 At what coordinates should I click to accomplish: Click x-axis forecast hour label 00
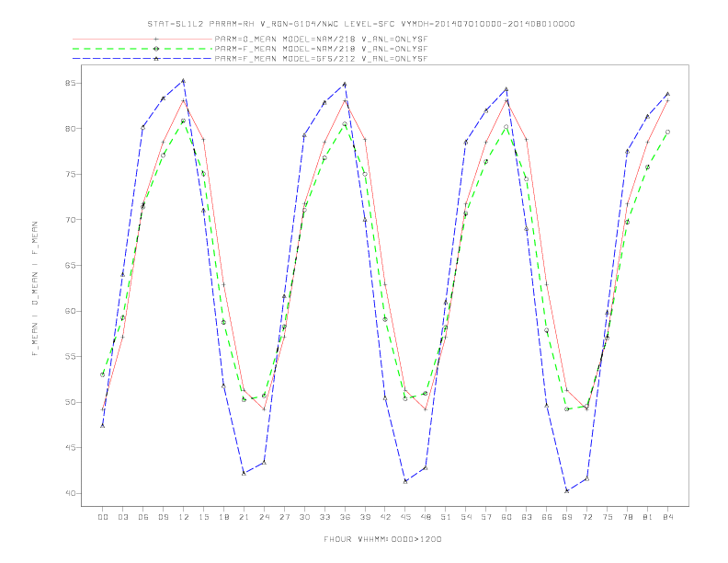[x=103, y=517]
